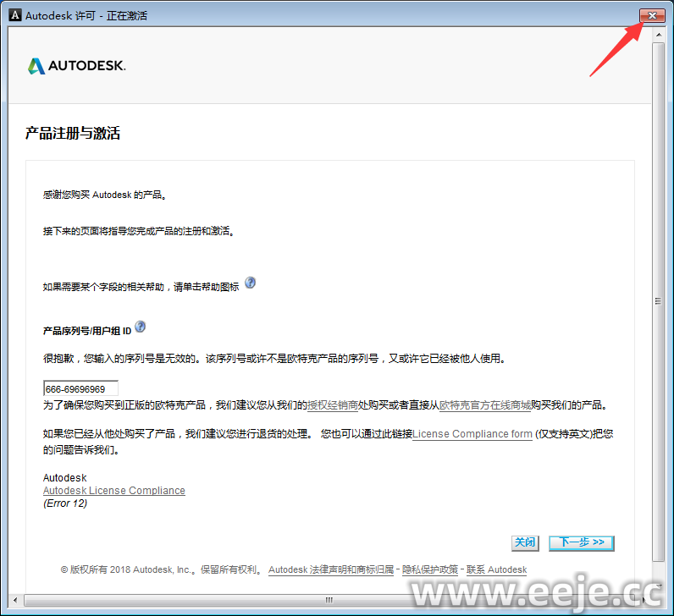674x616 pixels.
Task: Focus the serial number field showing 666-69696969
Action: (x=80, y=388)
